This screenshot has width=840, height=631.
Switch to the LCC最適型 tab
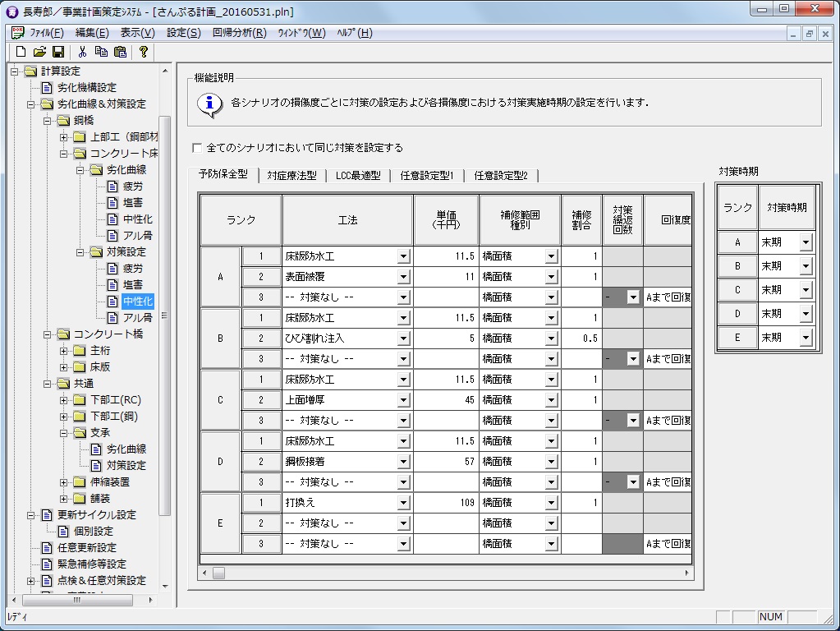click(357, 175)
